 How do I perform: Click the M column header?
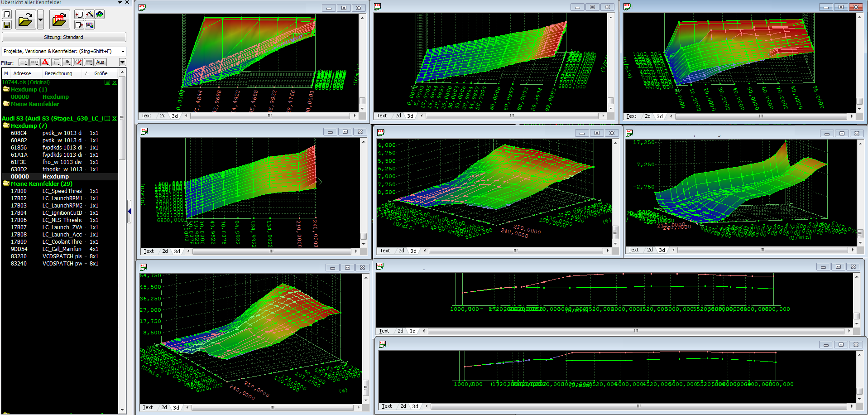click(x=6, y=73)
